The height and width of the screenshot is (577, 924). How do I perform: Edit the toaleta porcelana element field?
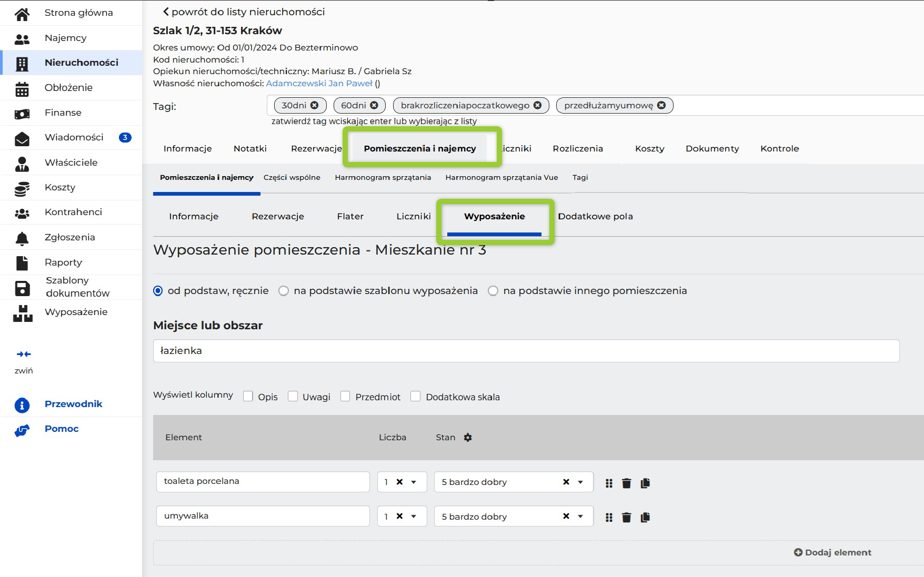point(263,482)
